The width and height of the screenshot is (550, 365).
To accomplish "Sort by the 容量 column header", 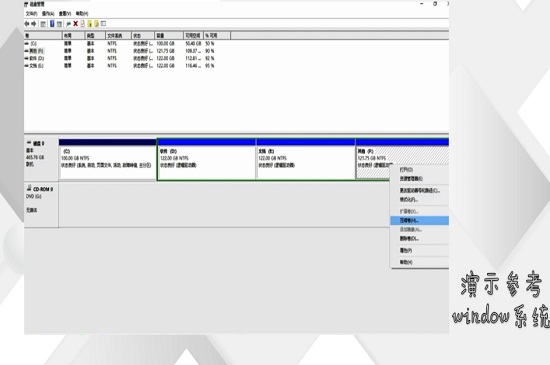I will point(169,35).
